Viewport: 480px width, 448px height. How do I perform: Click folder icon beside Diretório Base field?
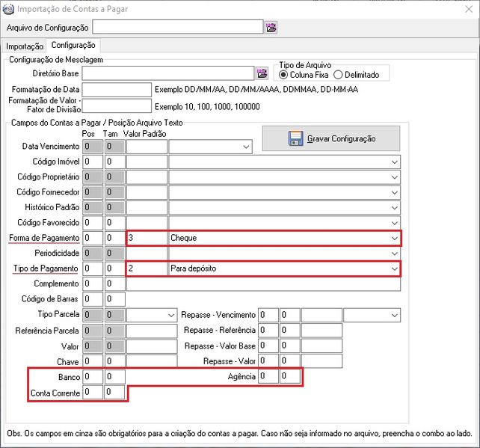pyautogui.click(x=262, y=73)
